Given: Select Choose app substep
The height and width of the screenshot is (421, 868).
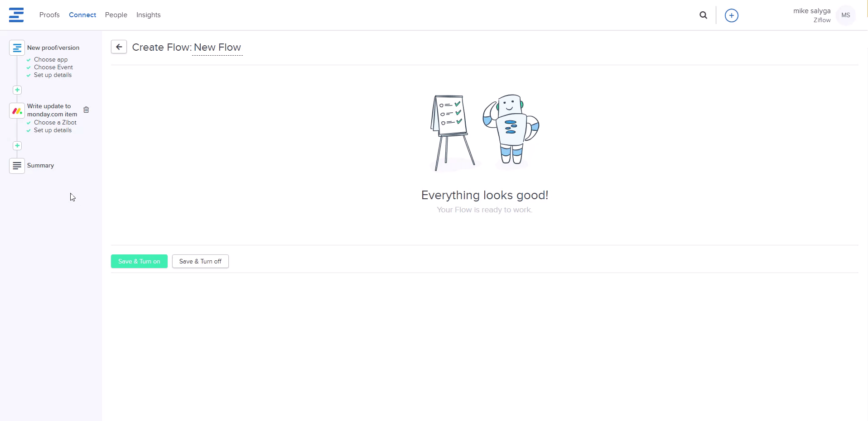Looking at the screenshot, I should [51, 59].
